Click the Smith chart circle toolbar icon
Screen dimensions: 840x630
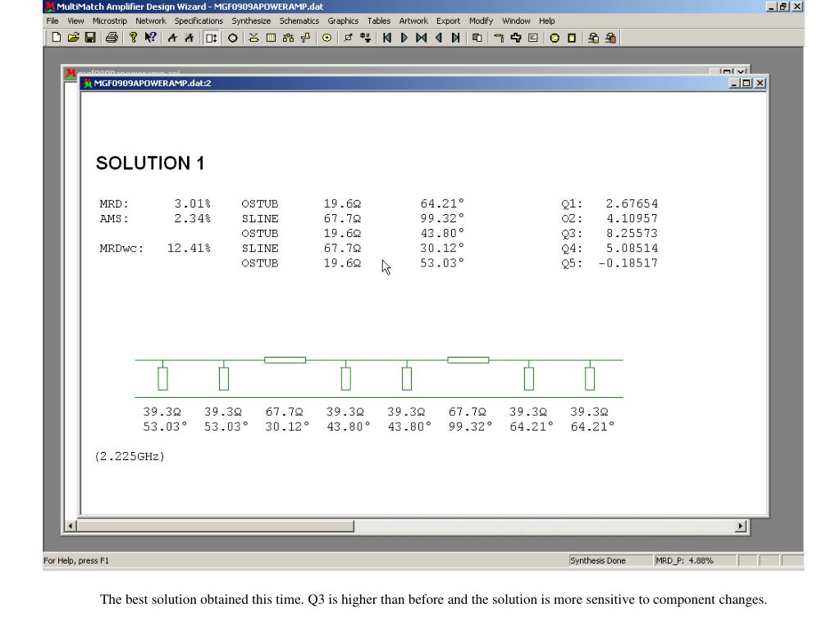(232, 38)
